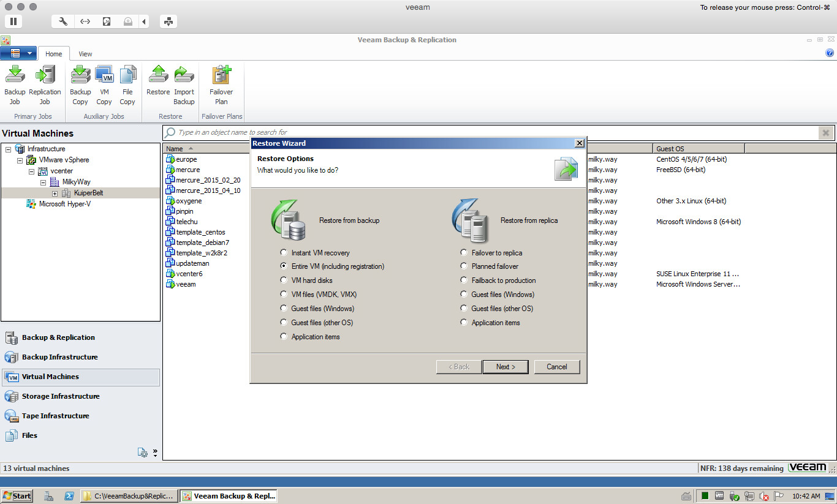This screenshot has width=837, height=504.
Task: Click the object name search field
Action: coord(491,132)
